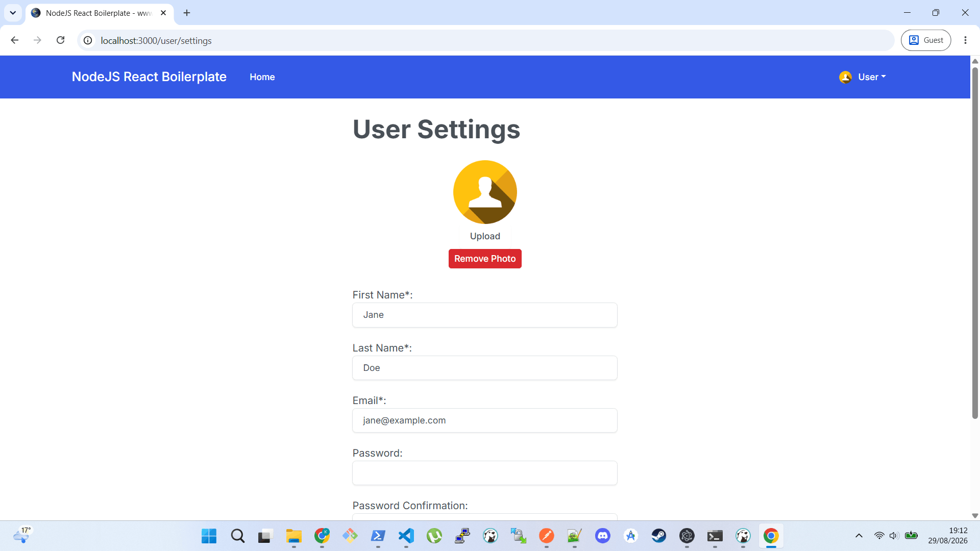
Task: Open File Explorer from taskbar
Action: coord(293,536)
